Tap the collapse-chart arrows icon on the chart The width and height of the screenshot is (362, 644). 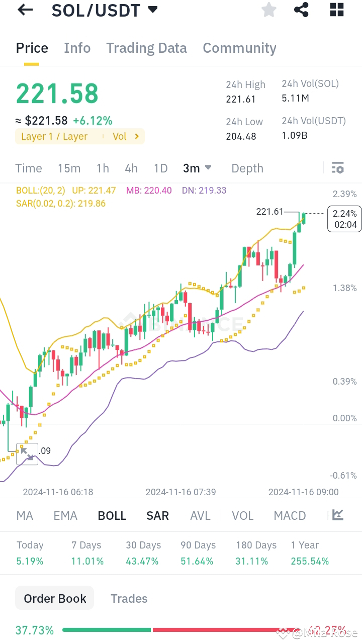(x=27, y=454)
